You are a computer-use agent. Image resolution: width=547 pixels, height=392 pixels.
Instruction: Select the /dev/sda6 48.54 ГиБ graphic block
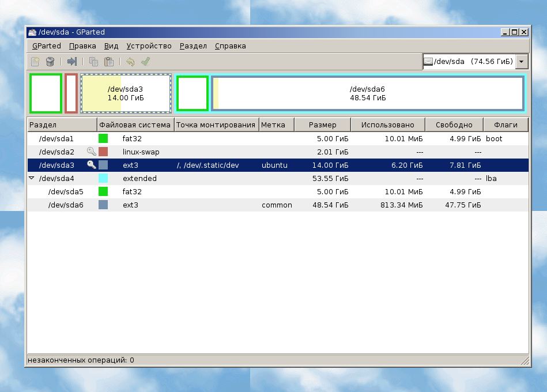[368, 93]
